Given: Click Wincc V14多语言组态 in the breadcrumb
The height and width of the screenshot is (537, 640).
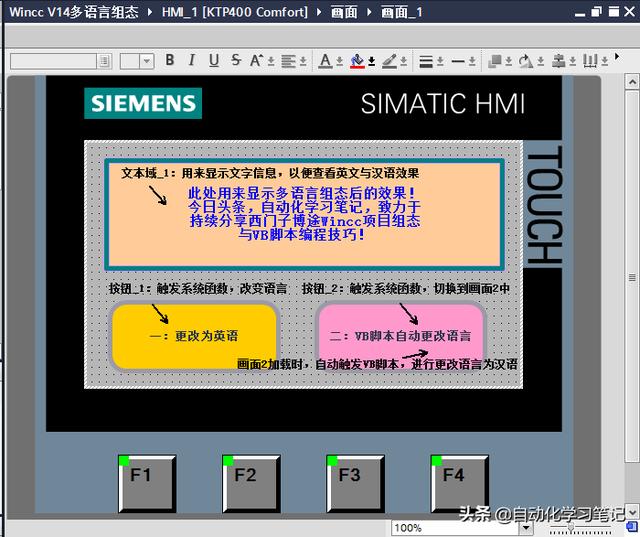Looking at the screenshot, I should (x=74, y=12).
